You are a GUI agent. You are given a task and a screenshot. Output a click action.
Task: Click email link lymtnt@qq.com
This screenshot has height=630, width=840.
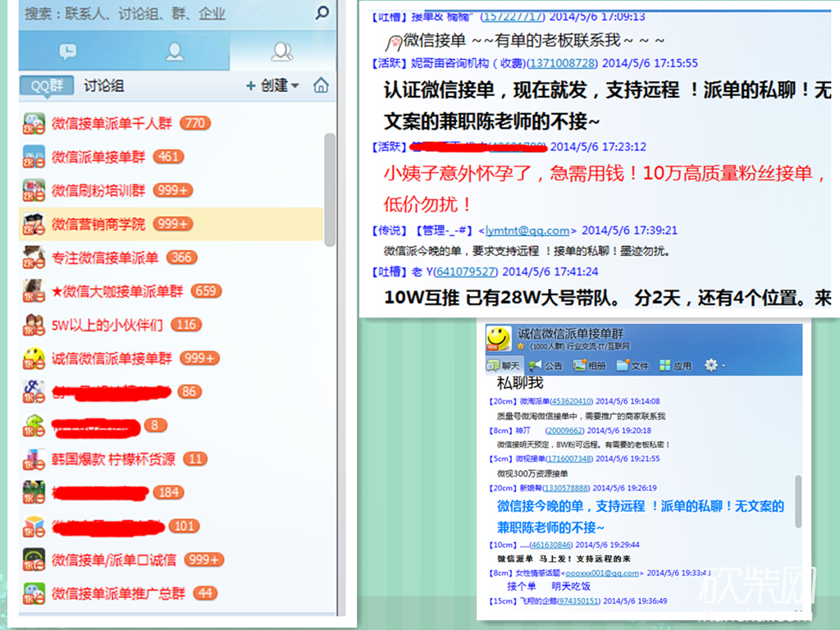[x=527, y=231]
